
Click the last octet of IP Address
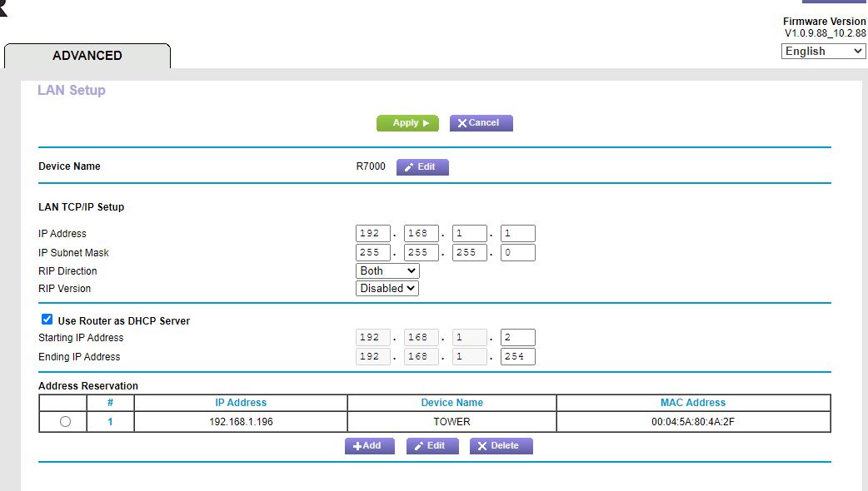pos(517,234)
